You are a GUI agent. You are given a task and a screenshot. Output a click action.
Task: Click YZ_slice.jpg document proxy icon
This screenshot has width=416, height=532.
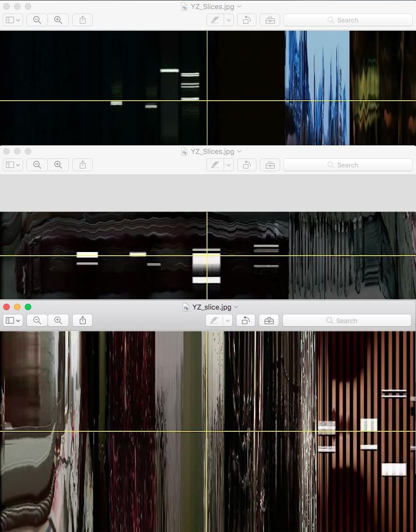tap(186, 307)
